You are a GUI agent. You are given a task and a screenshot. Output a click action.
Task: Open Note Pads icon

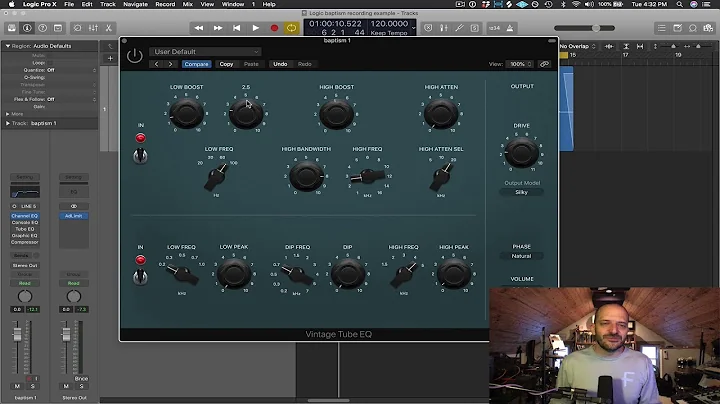tap(677, 28)
